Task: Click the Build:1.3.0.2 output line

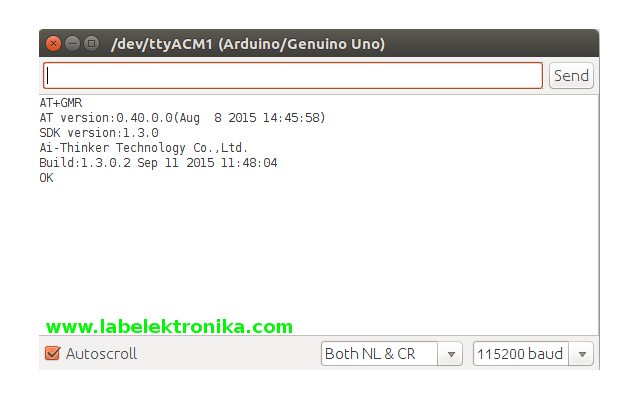Action: [x=158, y=163]
